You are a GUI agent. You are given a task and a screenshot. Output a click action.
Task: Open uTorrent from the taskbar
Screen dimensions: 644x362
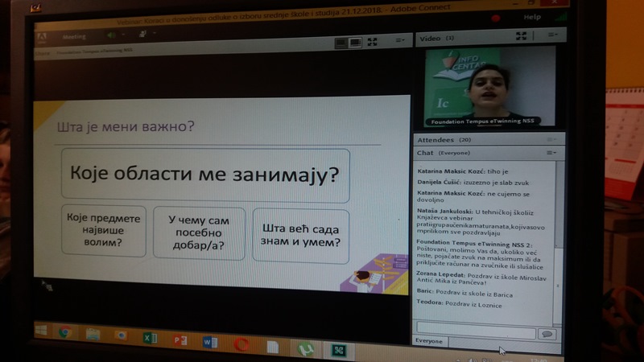click(x=305, y=349)
